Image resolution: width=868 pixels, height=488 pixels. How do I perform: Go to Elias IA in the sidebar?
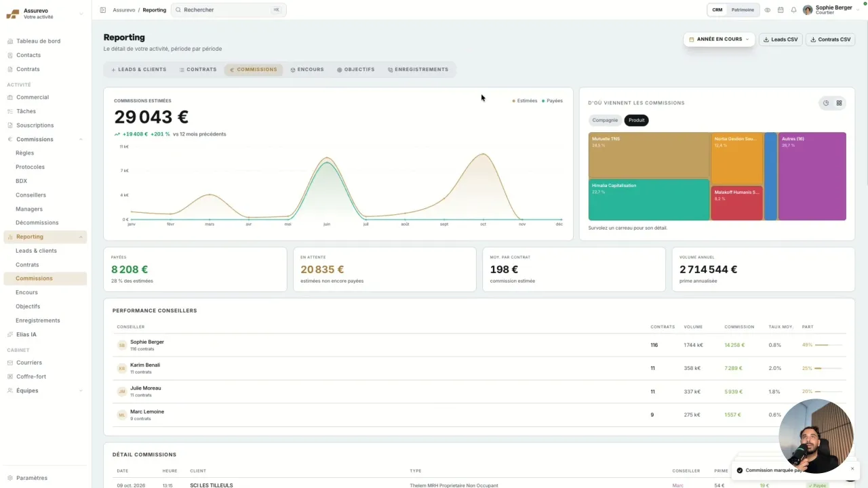[x=26, y=334]
